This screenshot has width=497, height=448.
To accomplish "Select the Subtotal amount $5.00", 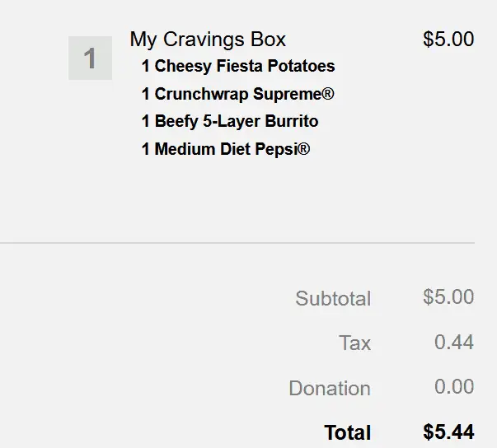I will click(448, 296).
